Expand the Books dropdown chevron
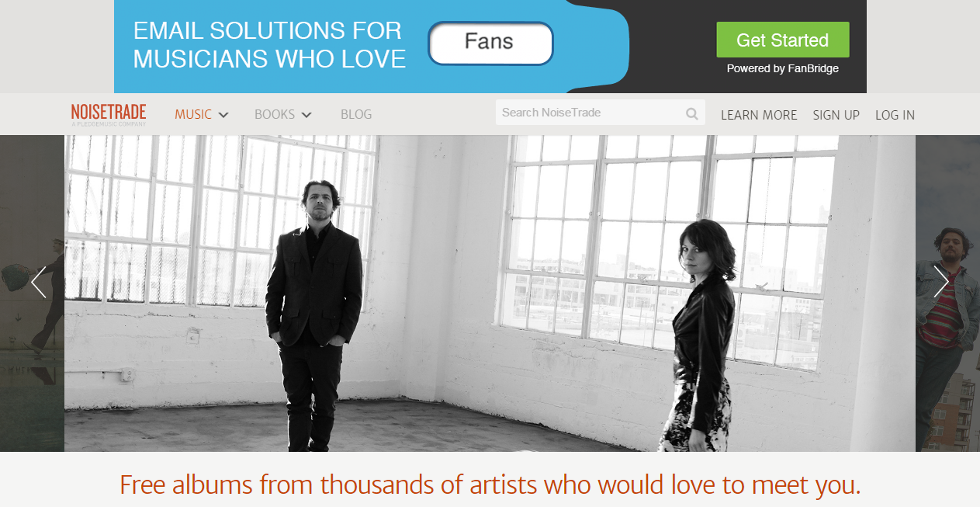This screenshot has width=980, height=507. [x=306, y=115]
